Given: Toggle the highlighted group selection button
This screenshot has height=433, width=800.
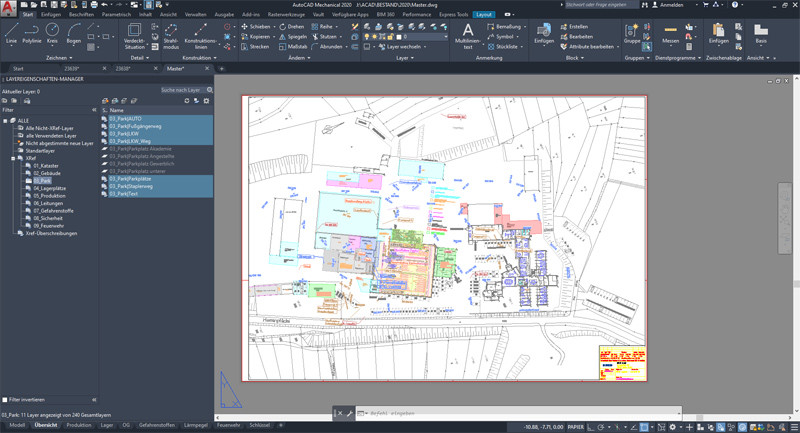Looking at the screenshot, I should pyautogui.click(x=646, y=47).
